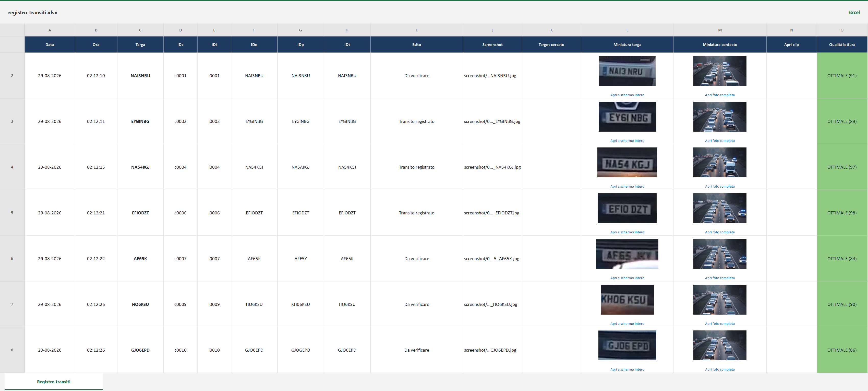This screenshot has height=391, width=868.
Task: Open EFIODZT row 'Apri foto completa' link
Action: coord(720,232)
